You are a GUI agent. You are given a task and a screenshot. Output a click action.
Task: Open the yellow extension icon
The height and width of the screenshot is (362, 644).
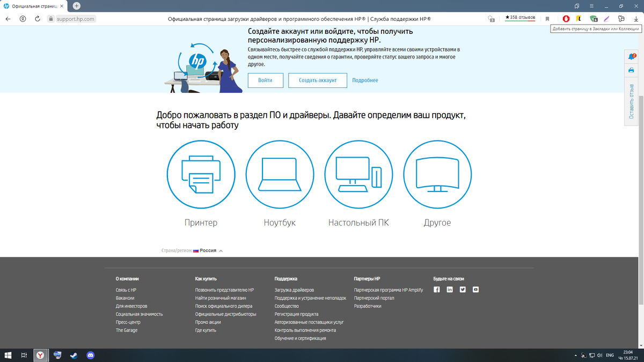click(x=579, y=18)
